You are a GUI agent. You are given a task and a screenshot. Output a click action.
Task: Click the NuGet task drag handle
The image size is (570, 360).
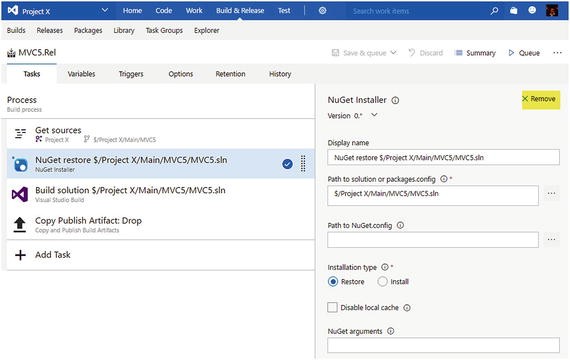coord(303,164)
